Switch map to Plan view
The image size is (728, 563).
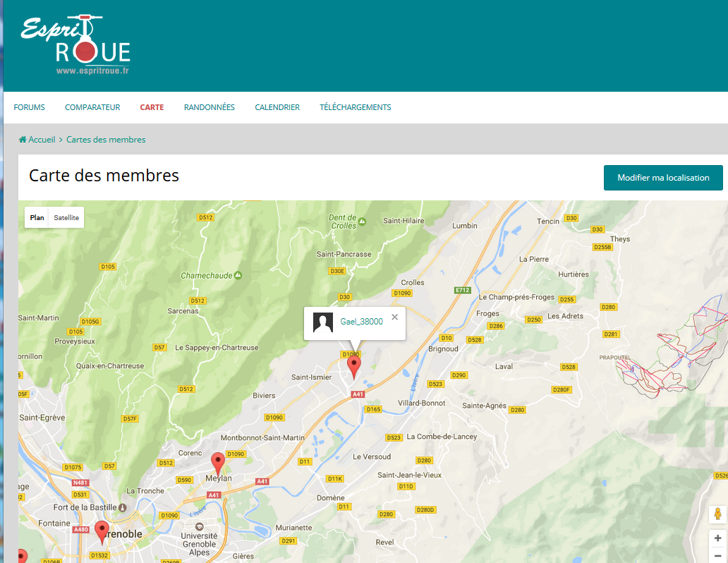click(x=37, y=217)
